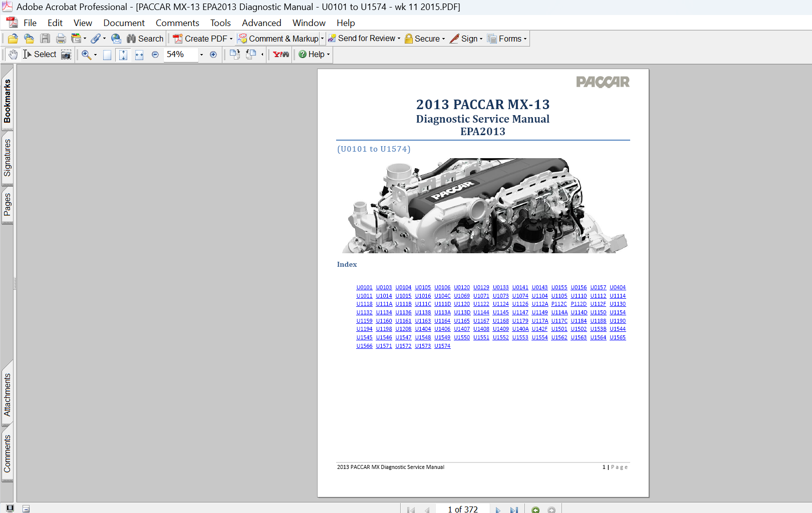Viewport: 812px width, 513px height.
Task: Click the Create PDF from web page icon
Action: pyautogui.click(x=29, y=39)
